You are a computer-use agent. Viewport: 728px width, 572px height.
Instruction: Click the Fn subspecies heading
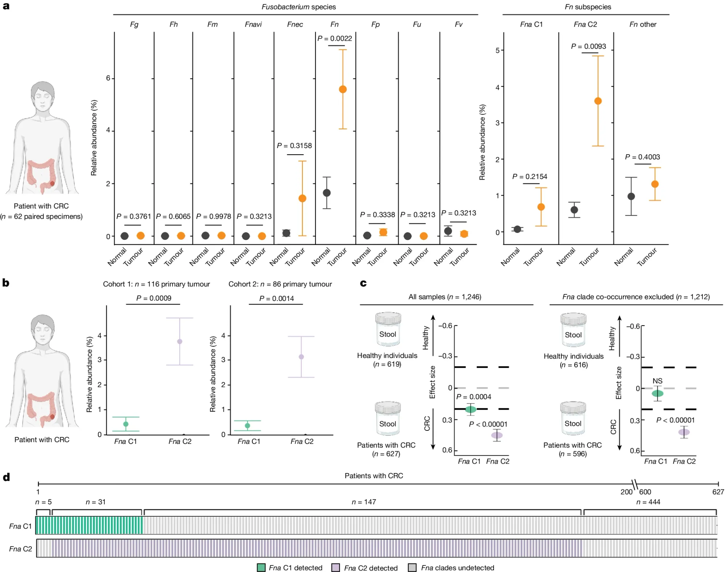[x=587, y=7]
